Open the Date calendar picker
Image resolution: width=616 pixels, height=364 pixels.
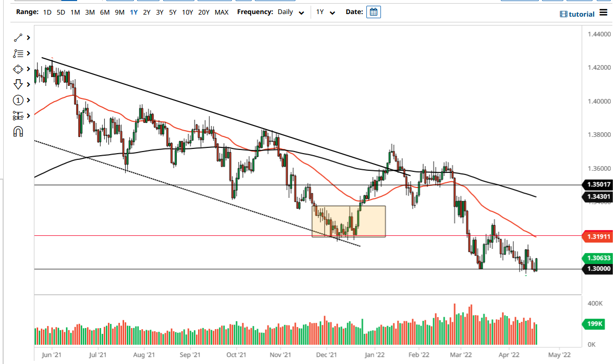coord(373,11)
